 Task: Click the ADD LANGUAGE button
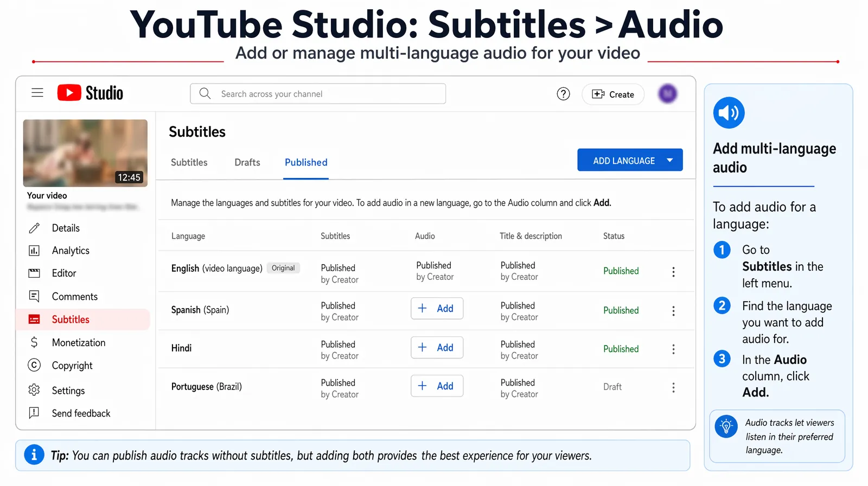pyautogui.click(x=630, y=160)
